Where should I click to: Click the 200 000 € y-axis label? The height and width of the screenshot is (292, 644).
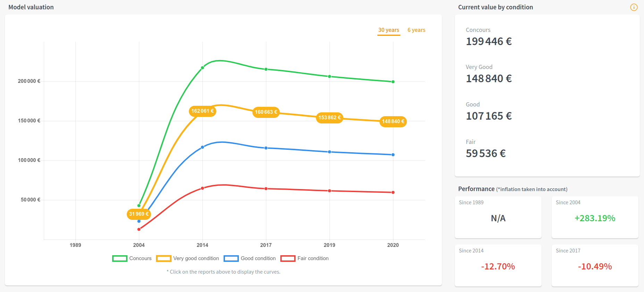[29, 81]
